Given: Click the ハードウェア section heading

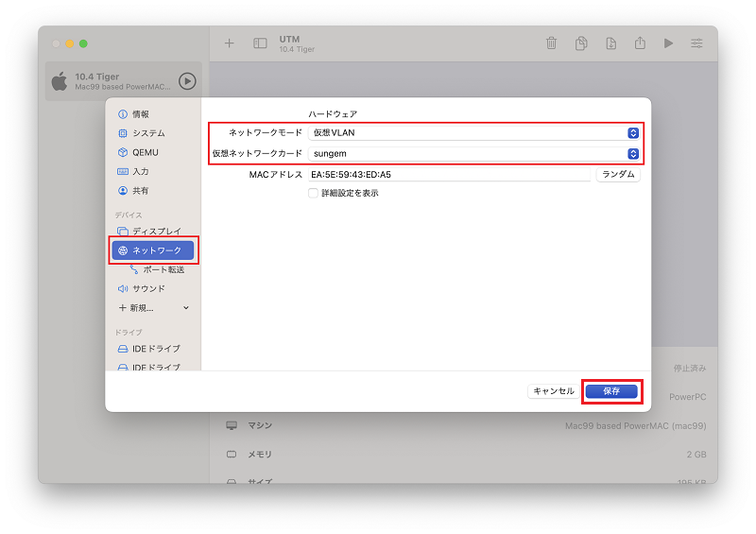Looking at the screenshot, I should tap(333, 114).
